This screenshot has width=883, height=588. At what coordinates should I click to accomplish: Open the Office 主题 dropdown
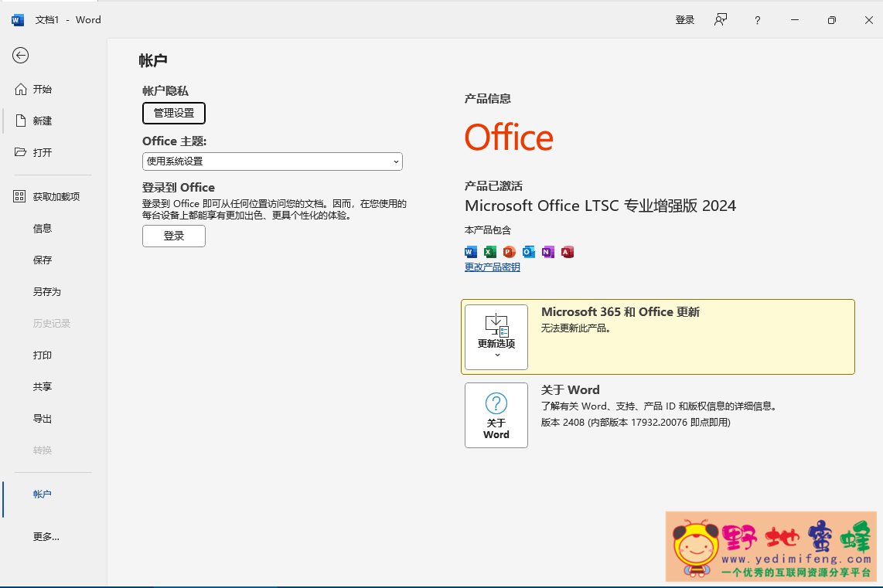[x=273, y=161]
